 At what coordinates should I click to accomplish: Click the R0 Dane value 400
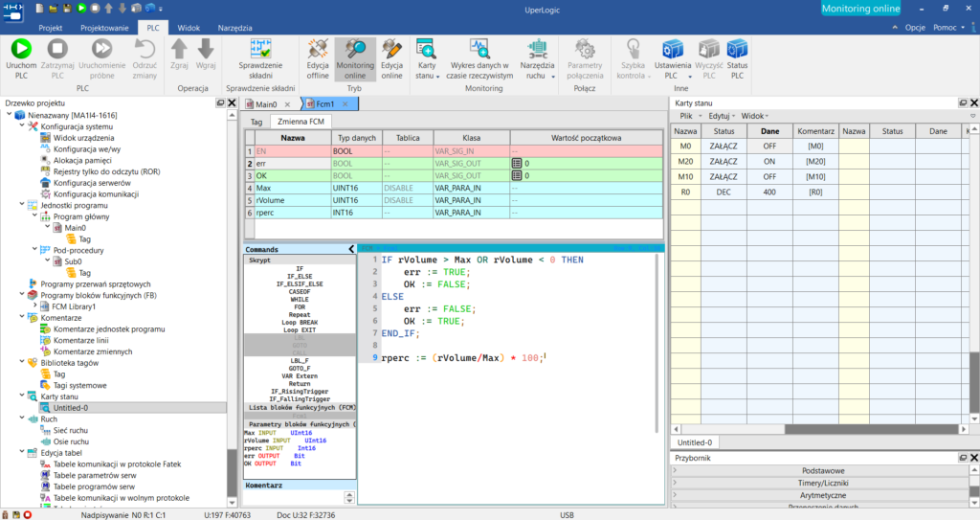pos(769,192)
